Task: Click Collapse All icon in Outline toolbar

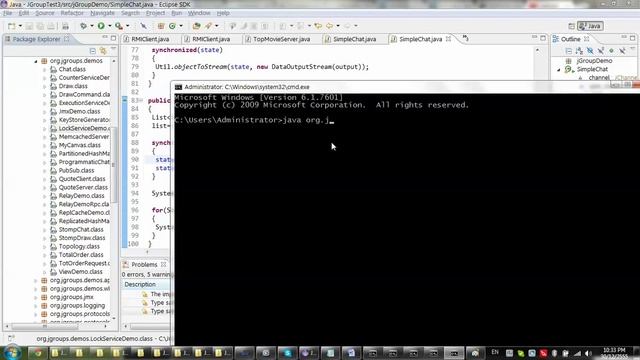Action: pyautogui.click(x=569, y=51)
